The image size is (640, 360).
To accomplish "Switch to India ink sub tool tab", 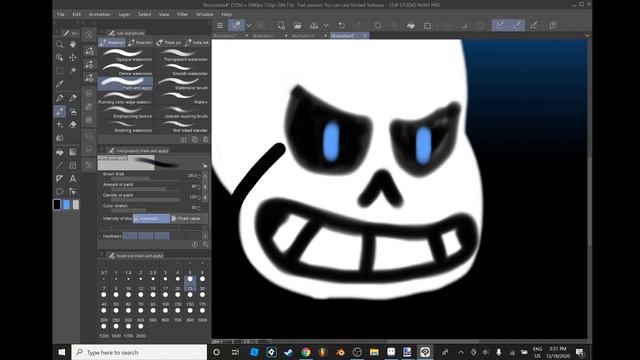I will (196, 42).
